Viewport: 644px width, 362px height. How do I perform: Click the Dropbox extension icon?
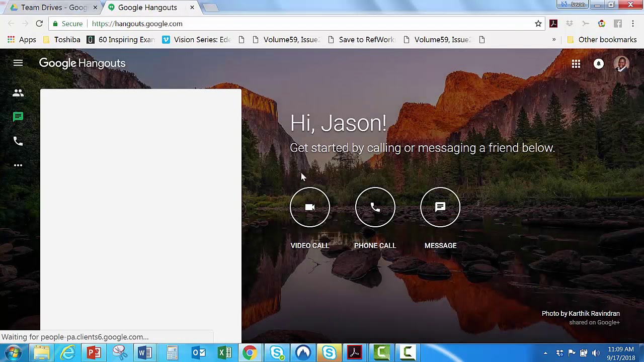coord(570,24)
